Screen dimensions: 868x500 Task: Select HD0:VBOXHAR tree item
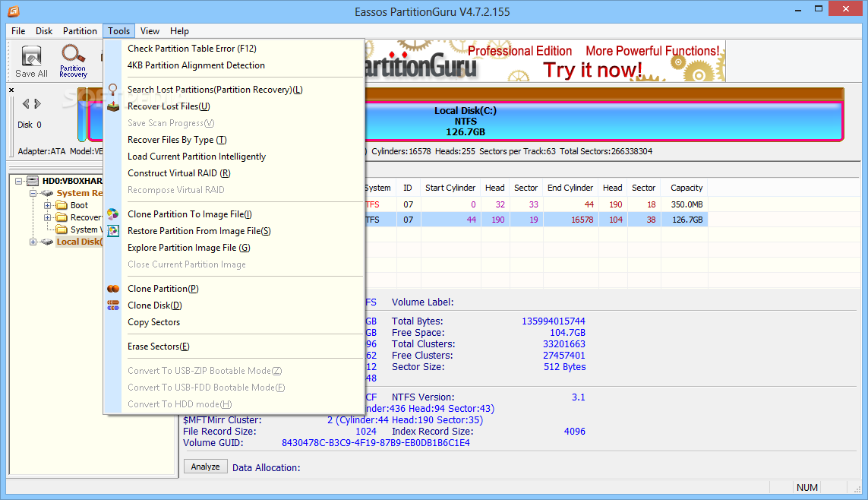click(x=72, y=181)
